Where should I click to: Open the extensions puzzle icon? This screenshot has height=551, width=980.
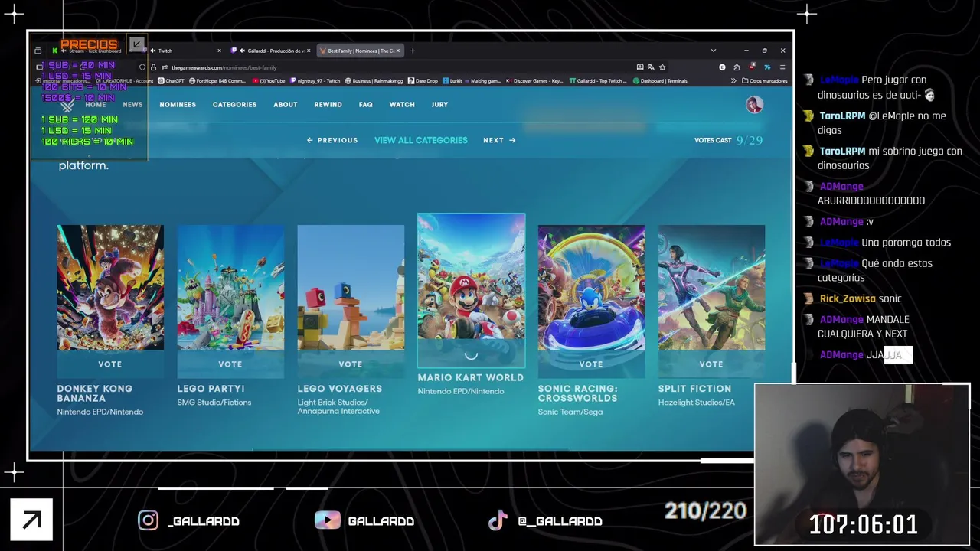tap(737, 67)
